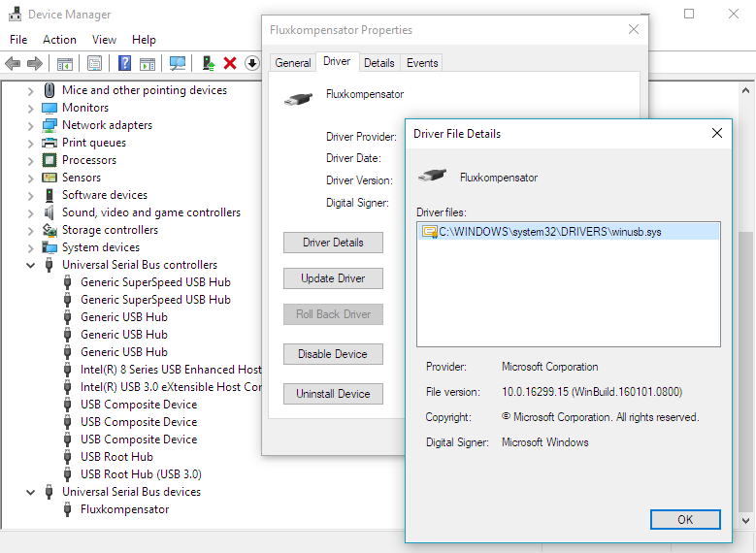Click the USB Root Hub (USB 3.0) icon
Viewport: 756px width, 553px height.
tap(68, 474)
